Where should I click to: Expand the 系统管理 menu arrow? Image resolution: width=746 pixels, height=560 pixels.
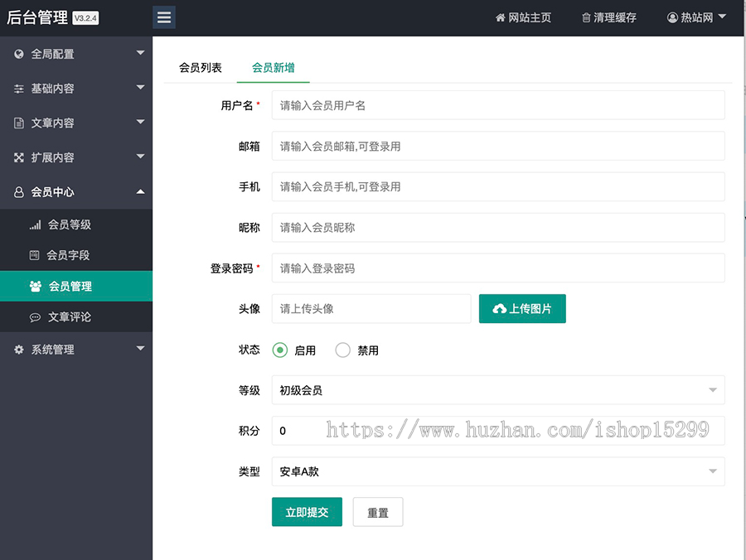click(x=140, y=349)
